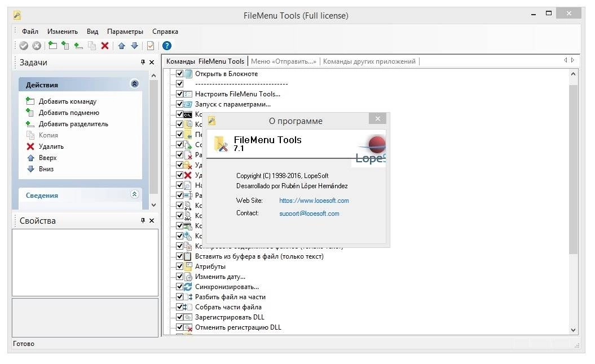Uncheck Синхронизировать checkbox
595x364 pixels.
click(180, 287)
